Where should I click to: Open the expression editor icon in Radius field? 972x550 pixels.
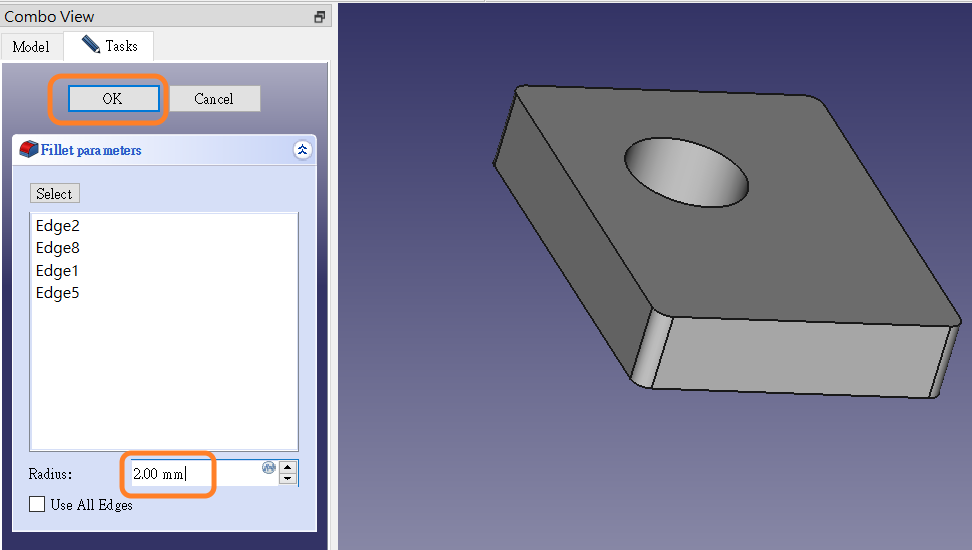268,468
